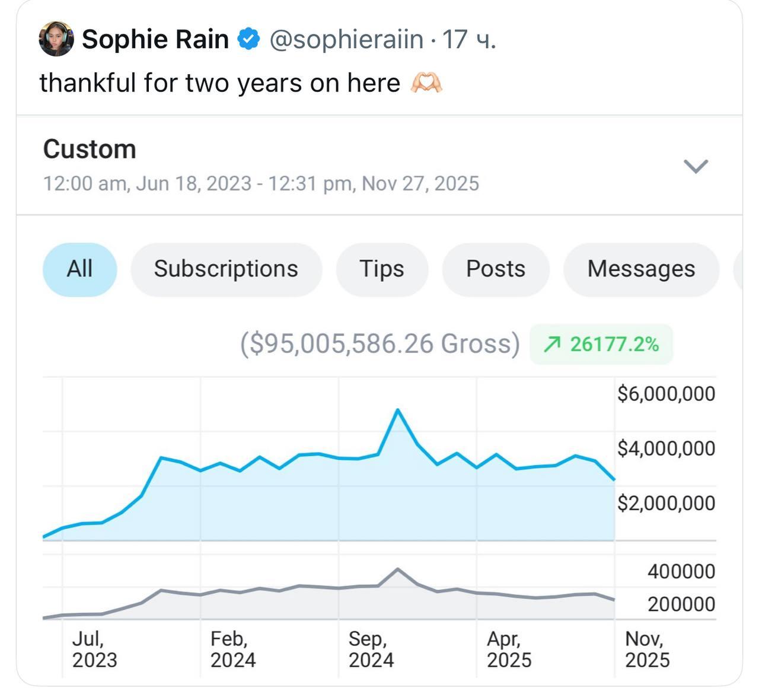Click the heart hands emoji

(x=426, y=83)
